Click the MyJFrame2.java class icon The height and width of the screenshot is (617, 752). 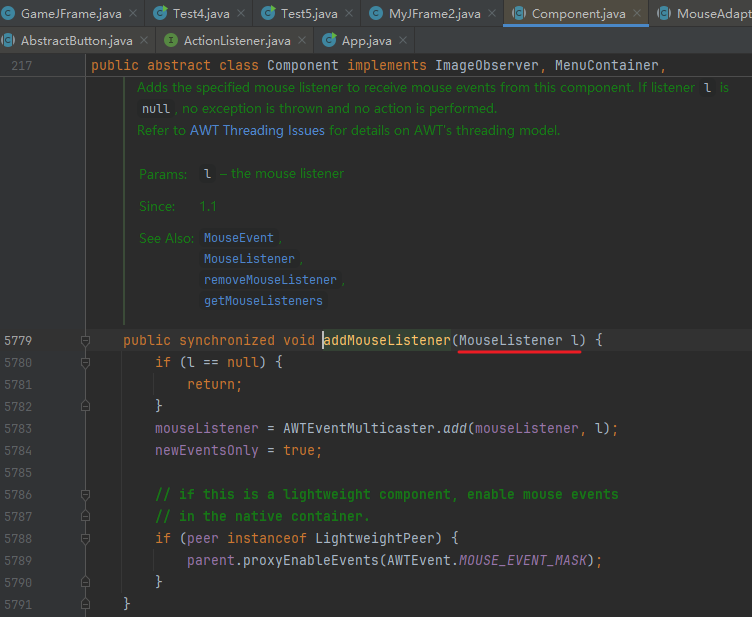[376, 13]
